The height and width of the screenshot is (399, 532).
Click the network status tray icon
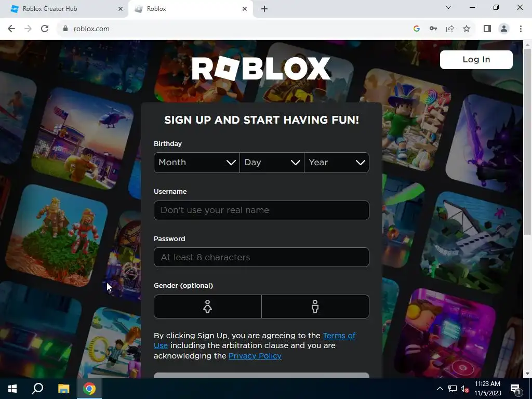(453, 389)
